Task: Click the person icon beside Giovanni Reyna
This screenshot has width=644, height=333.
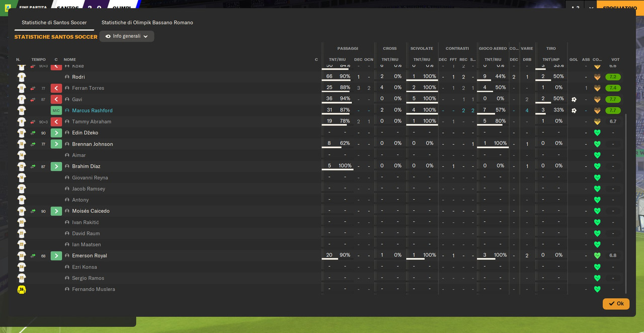Action: click(67, 177)
